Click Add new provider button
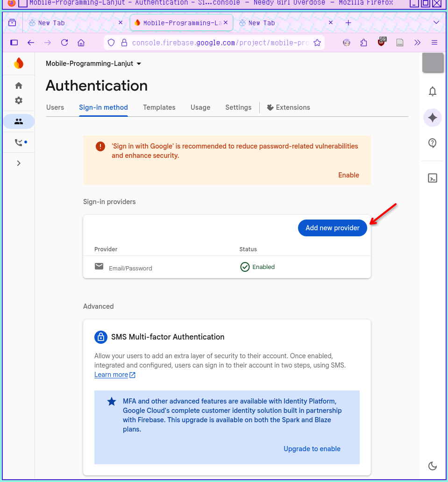The height and width of the screenshot is (482, 448). [x=332, y=228]
